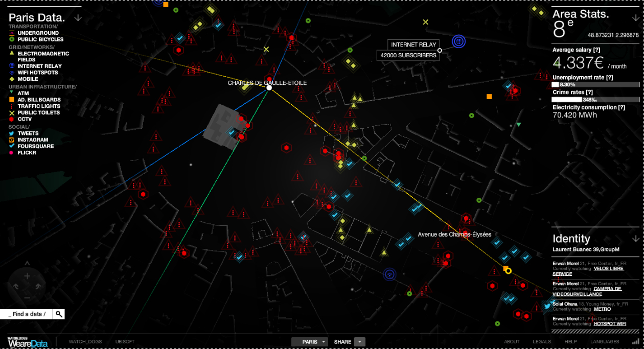The image size is (644, 349).
Task: Click the search magnifier icon
Action: click(x=59, y=314)
